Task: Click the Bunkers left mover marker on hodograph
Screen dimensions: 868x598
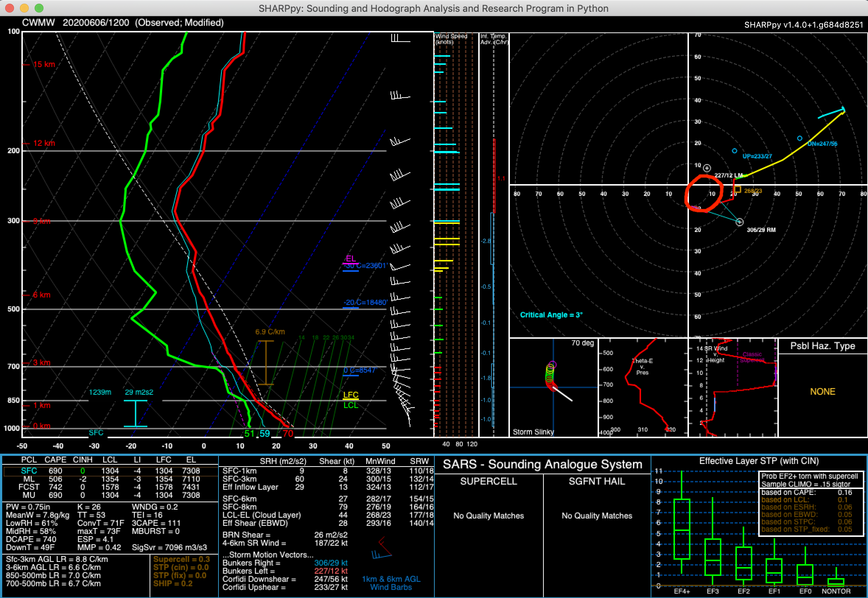Action: tap(707, 168)
